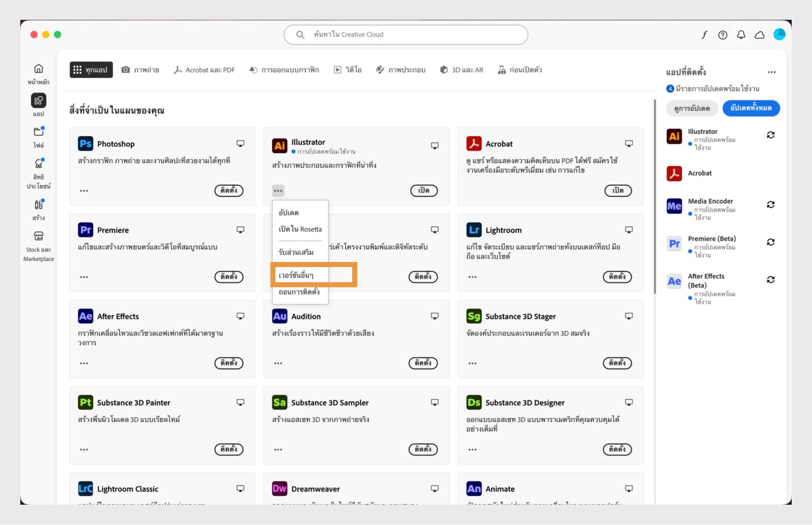Viewport: 812px width, 525px height.
Task: Open the Substance 3D Stager three-dot menu
Action: click(x=472, y=364)
